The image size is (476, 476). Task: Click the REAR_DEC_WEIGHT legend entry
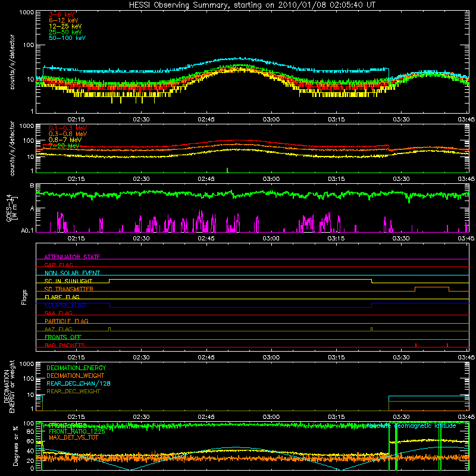[73, 392]
